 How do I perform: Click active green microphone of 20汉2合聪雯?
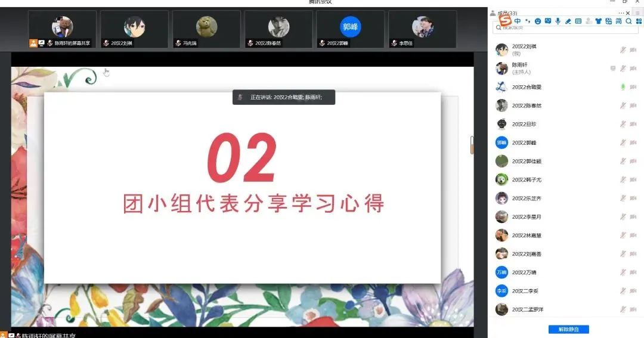(x=623, y=86)
